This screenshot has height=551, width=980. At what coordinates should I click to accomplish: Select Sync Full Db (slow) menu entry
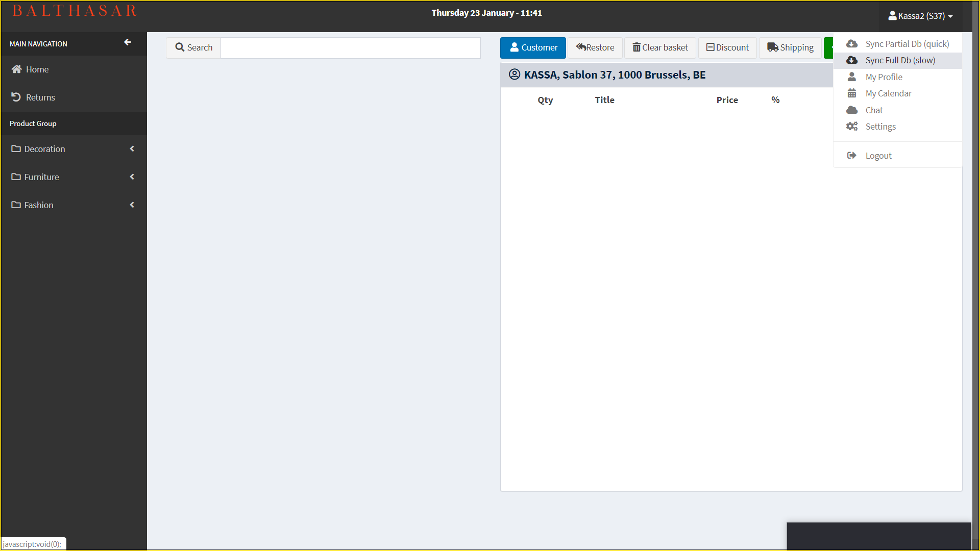click(x=900, y=60)
